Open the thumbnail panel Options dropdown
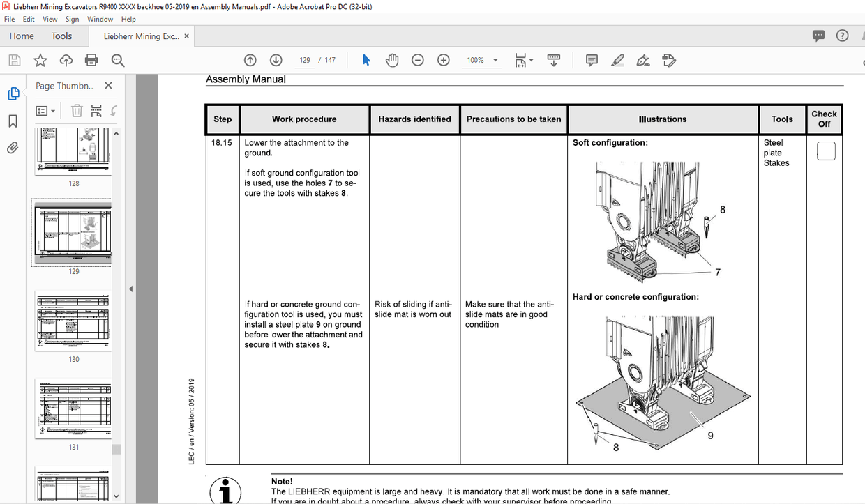 click(x=45, y=110)
